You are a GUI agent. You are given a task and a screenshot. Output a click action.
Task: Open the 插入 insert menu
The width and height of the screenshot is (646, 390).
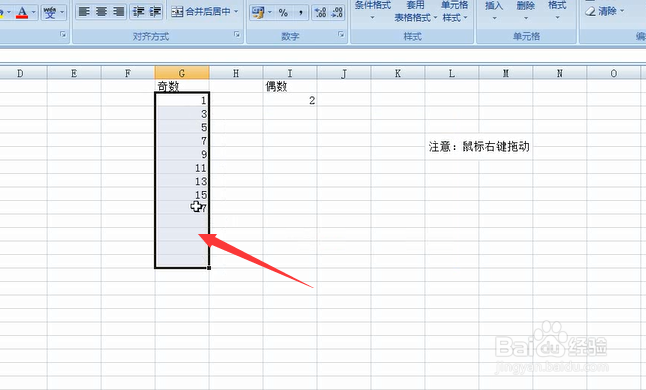(494, 10)
